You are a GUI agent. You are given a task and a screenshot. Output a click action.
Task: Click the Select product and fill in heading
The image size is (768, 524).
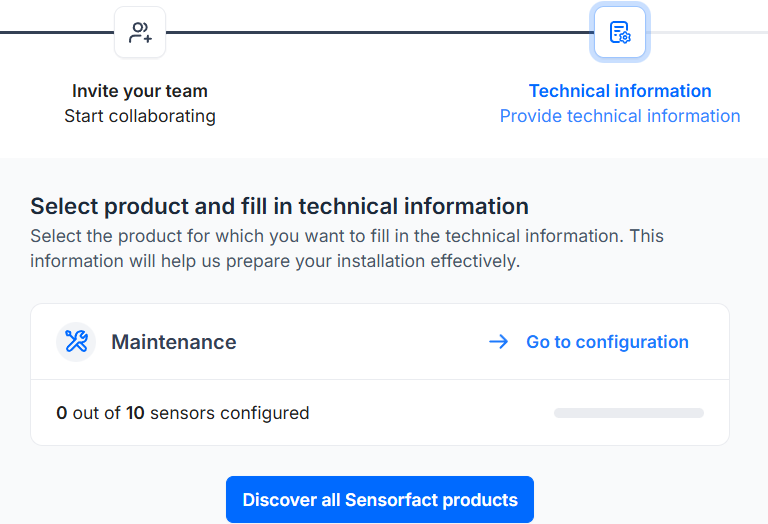click(x=279, y=207)
